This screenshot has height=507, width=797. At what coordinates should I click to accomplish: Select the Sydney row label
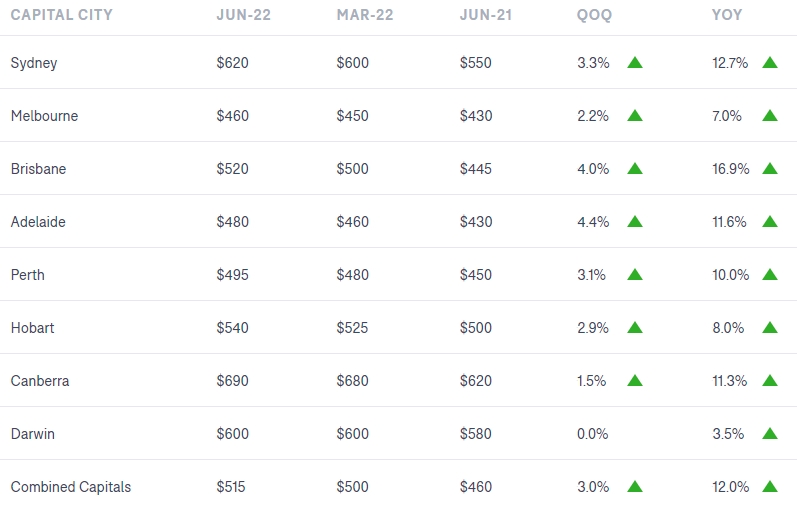pyautogui.click(x=34, y=63)
